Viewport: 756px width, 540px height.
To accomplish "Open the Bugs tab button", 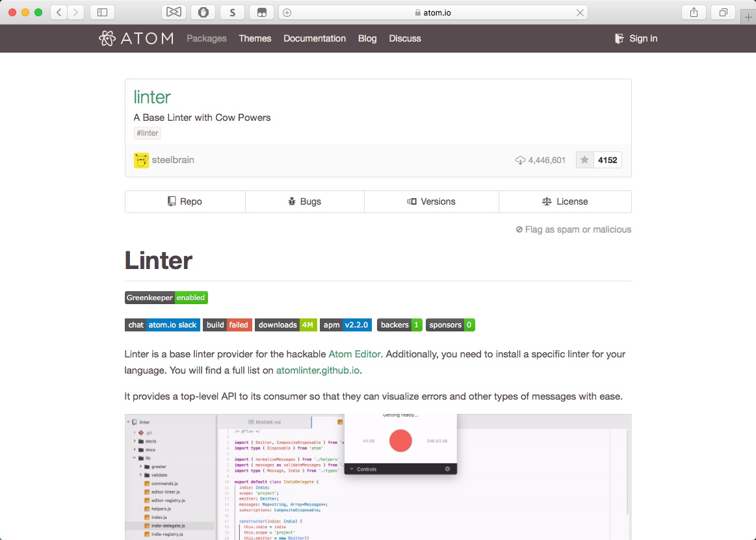I will pos(305,201).
